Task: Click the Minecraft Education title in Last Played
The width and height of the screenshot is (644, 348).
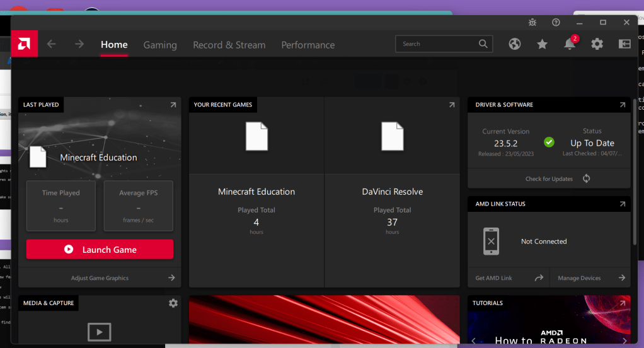Action: point(98,158)
